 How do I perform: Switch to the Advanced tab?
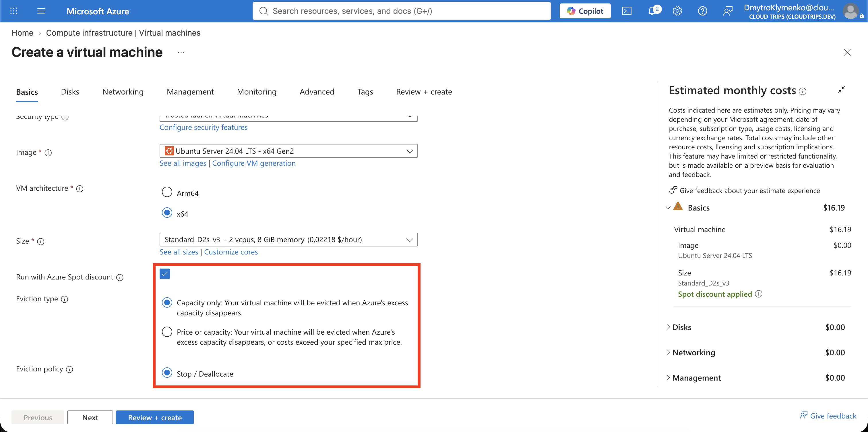coord(317,92)
